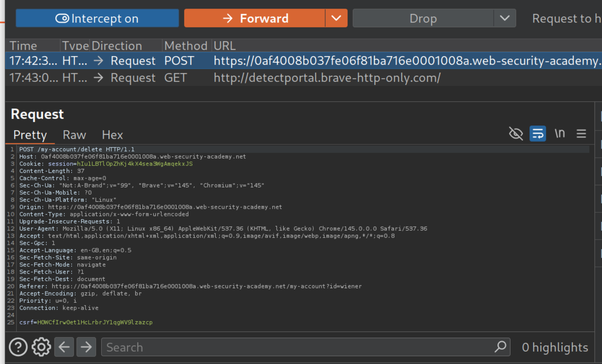The image size is (602, 364).
Task: Drop the intercepted request
Action: tap(423, 19)
